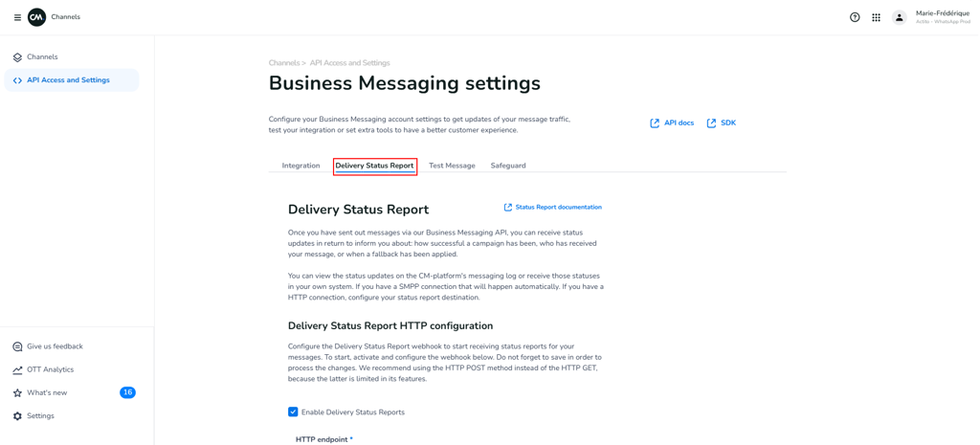This screenshot has height=445, width=980.
Task: Click the Delivery Status Report section heading
Action: tap(358, 210)
